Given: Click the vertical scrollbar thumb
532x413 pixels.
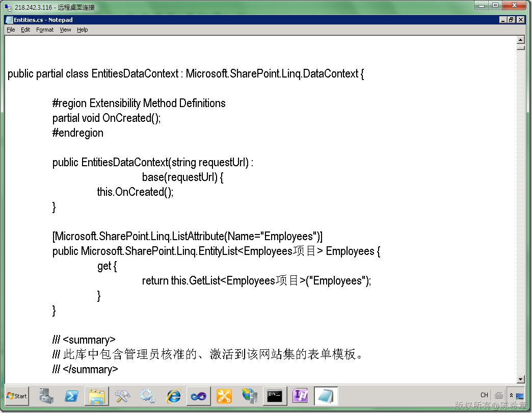Looking at the screenshot, I should 521,47.
